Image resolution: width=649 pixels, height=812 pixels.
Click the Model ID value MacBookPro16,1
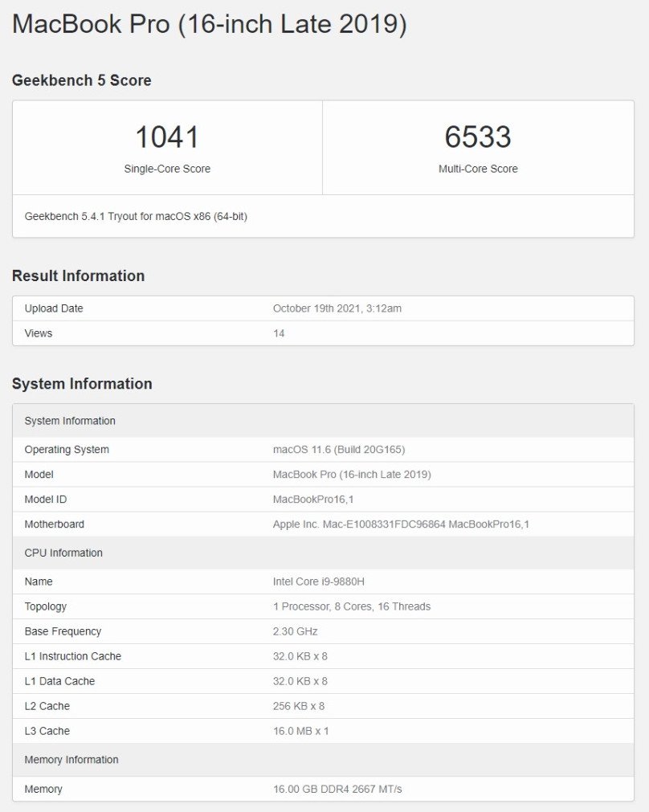(x=313, y=500)
